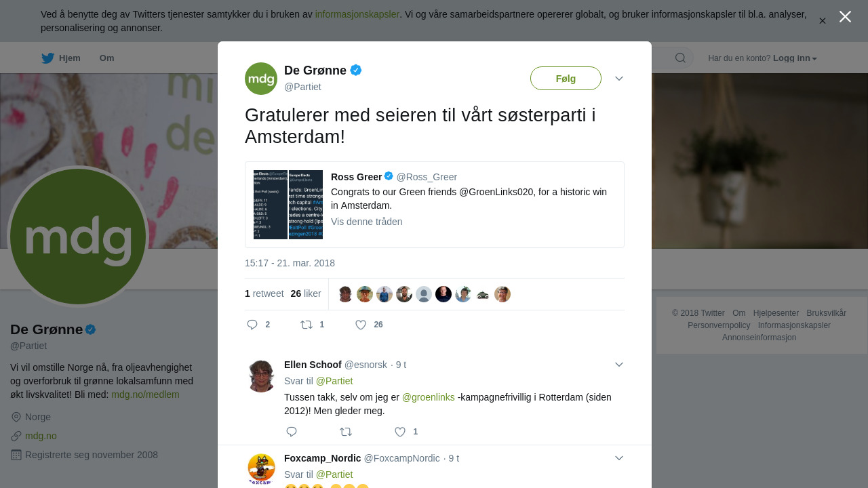This screenshot has height=488, width=868.
Task: Retweet the De Grønne tweet
Action: click(x=307, y=325)
